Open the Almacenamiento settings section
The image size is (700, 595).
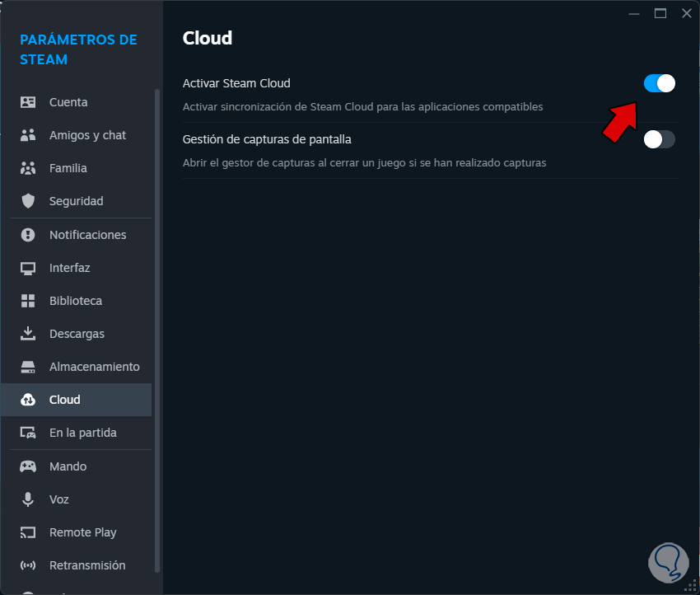tap(94, 367)
